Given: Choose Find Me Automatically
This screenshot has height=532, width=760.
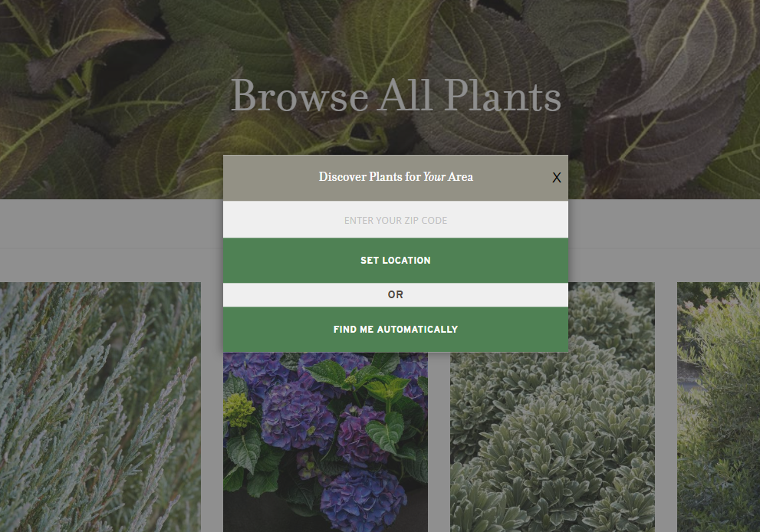Looking at the screenshot, I should (396, 330).
